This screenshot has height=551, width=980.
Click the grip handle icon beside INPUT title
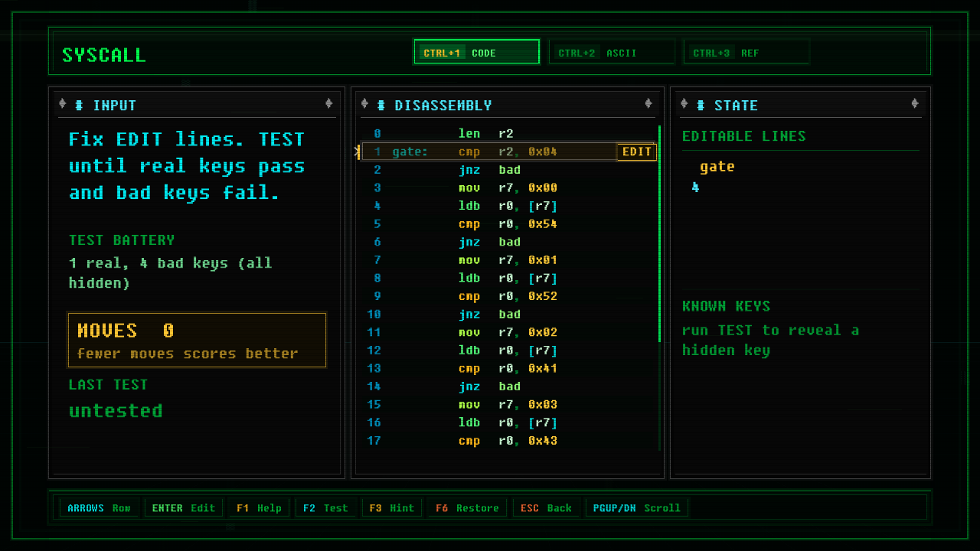point(79,105)
